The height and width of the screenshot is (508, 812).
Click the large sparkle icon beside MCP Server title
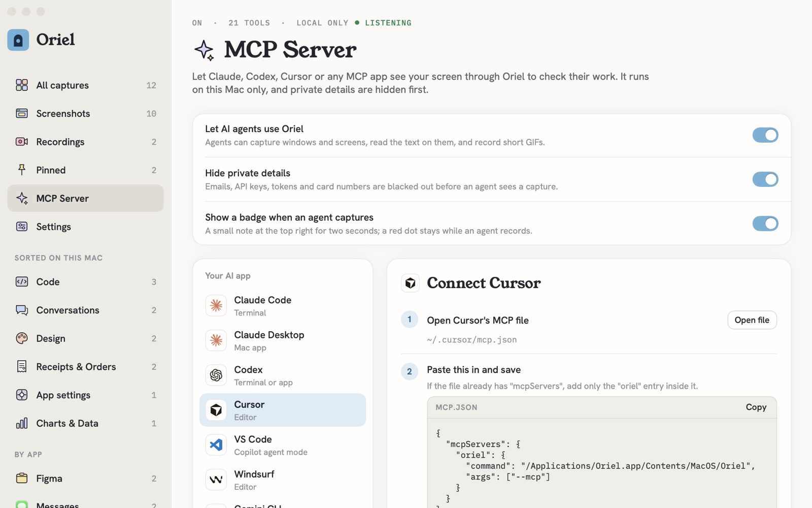pos(205,50)
